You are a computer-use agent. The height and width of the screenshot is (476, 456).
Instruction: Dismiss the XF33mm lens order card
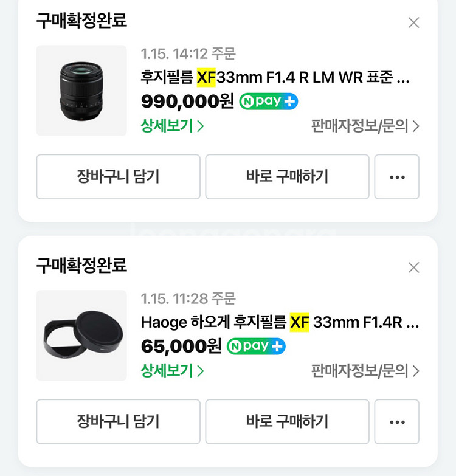click(x=413, y=23)
